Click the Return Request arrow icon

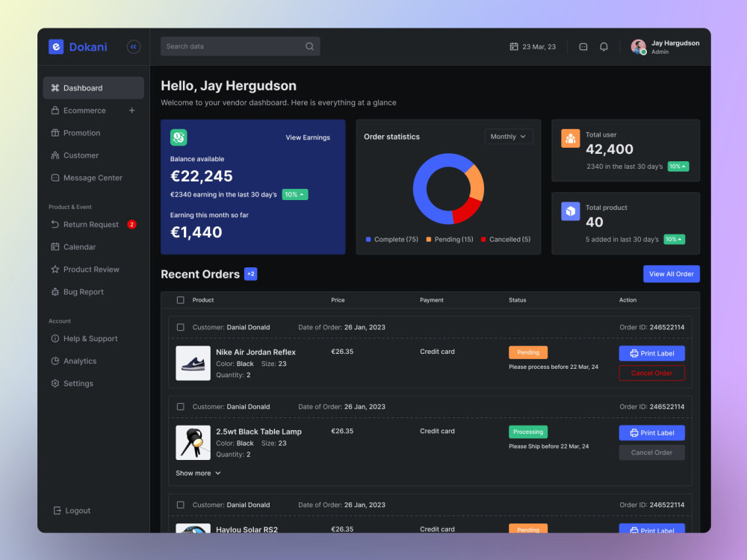(55, 224)
